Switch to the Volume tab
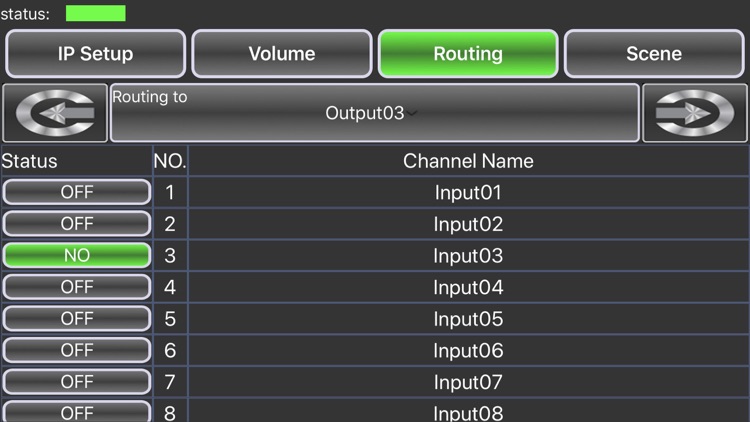The height and width of the screenshot is (422, 750). (x=282, y=54)
